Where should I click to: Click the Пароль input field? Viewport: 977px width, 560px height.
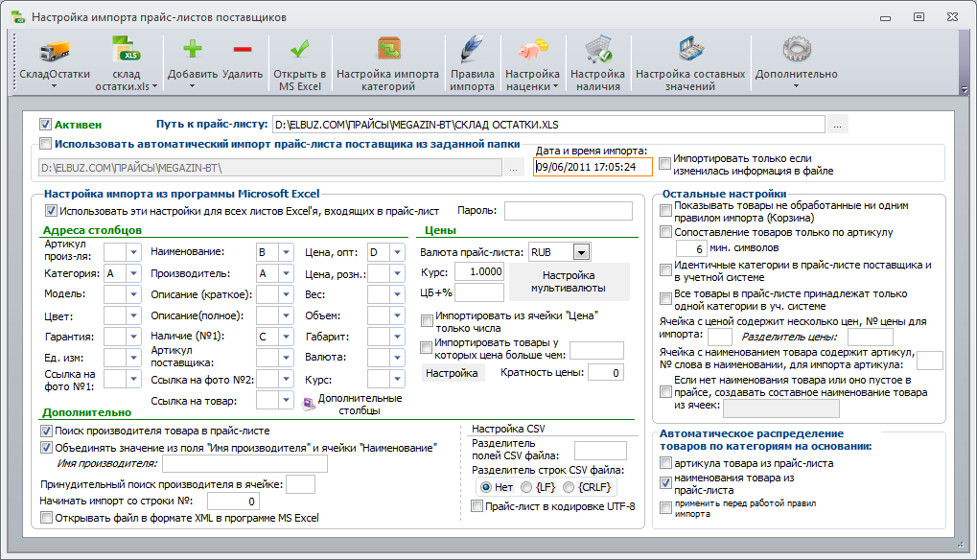coord(569,211)
